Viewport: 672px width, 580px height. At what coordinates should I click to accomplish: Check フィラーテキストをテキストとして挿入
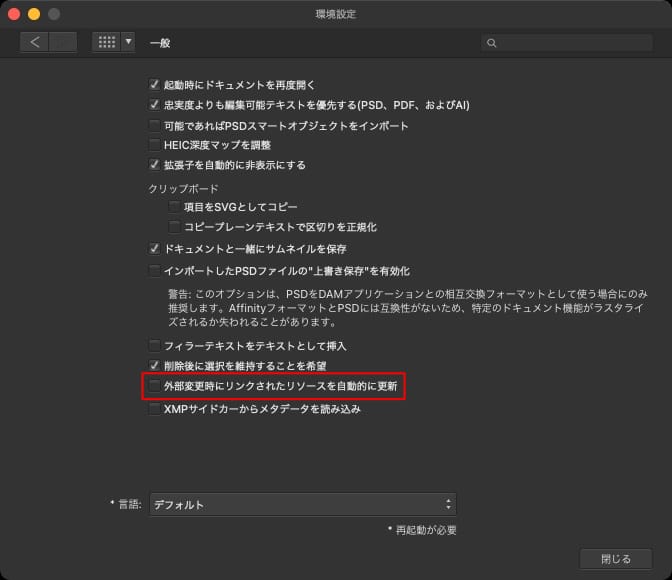pyautogui.click(x=154, y=345)
